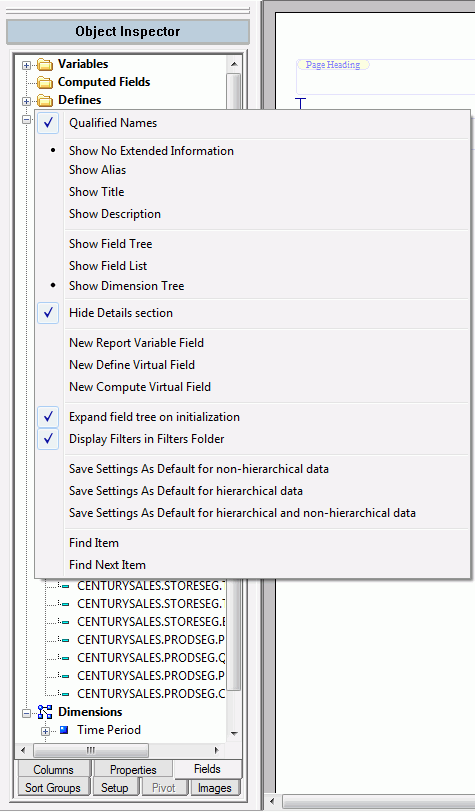Select Show Field Tree option
The height and width of the screenshot is (812, 475).
pyautogui.click(x=110, y=244)
